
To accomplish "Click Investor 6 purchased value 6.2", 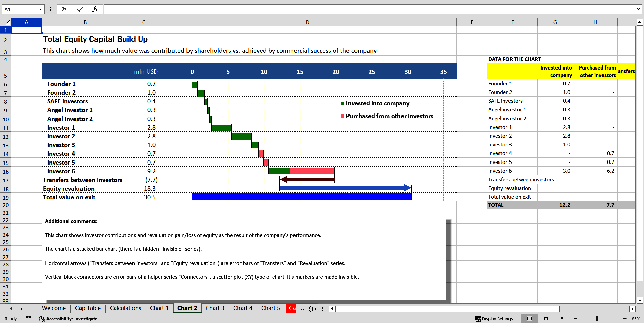I will pos(610,171).
